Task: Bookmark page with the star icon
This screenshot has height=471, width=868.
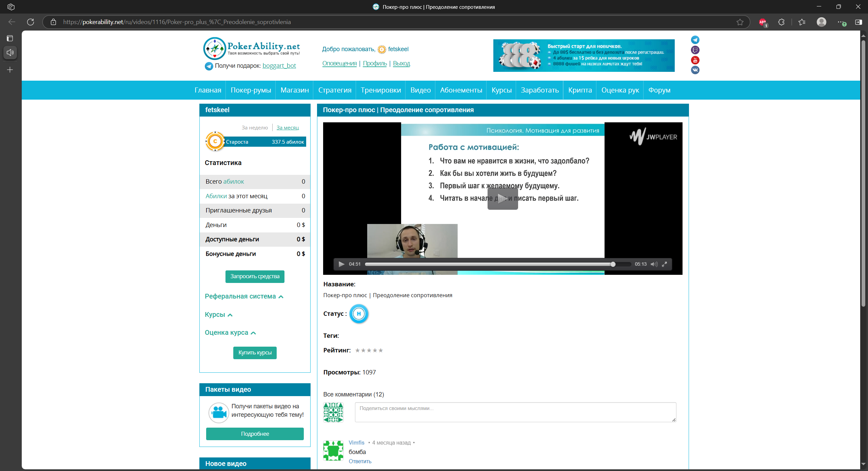Action: 740,22
